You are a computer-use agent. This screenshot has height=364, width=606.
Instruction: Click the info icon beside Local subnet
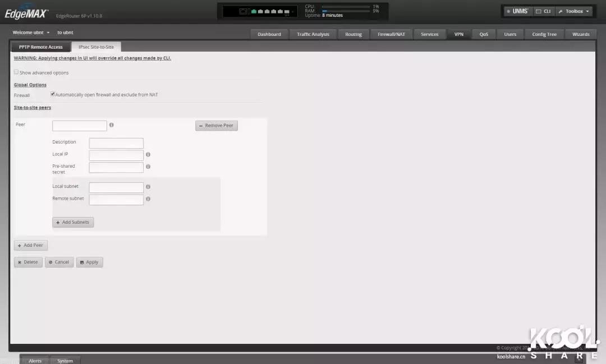pos(148,187)
